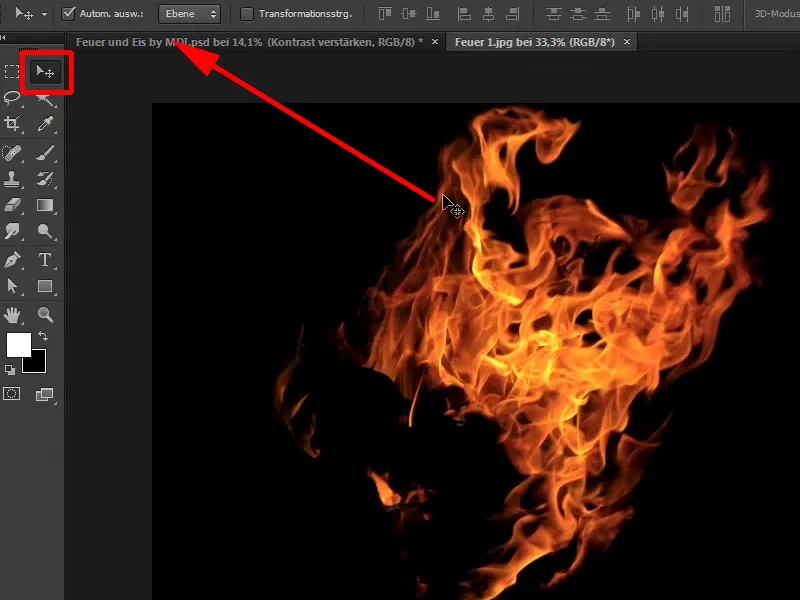Select the Pen tool

click(12, 260)
